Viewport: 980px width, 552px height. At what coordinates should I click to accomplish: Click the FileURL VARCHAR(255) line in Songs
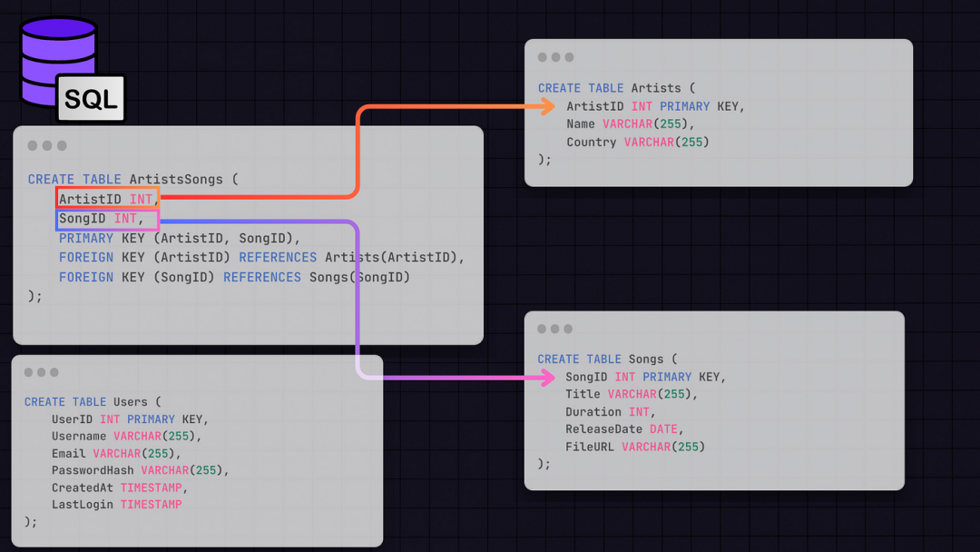[634, 446]
